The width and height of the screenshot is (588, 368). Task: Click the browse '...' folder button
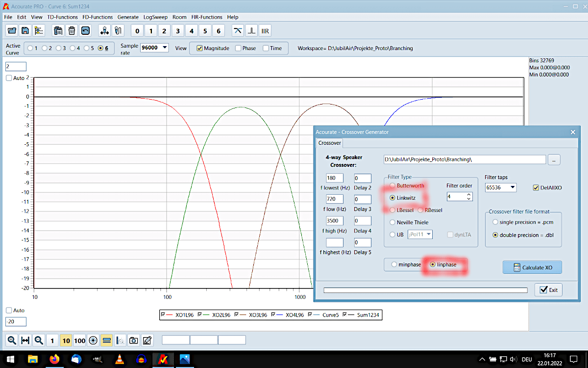coord(554,159)
